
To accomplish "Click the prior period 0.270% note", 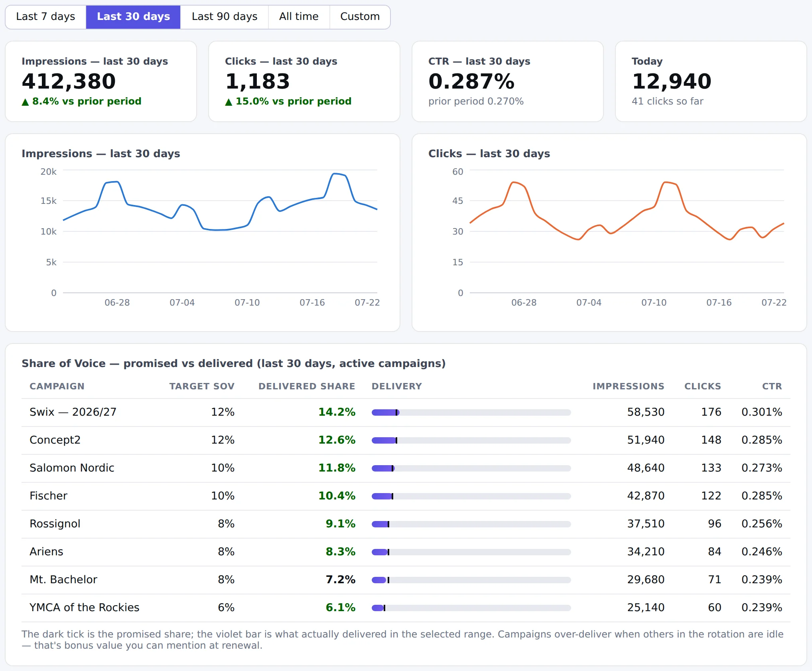I will pos(476,101).
